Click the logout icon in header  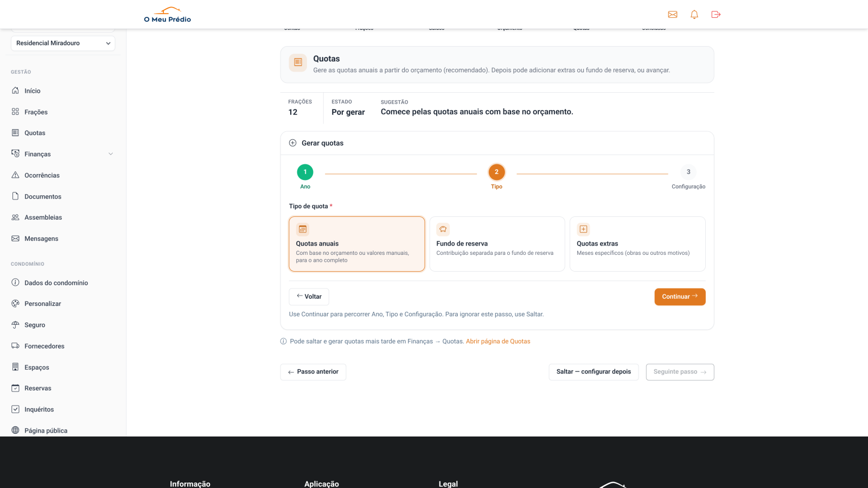[716, 15]
